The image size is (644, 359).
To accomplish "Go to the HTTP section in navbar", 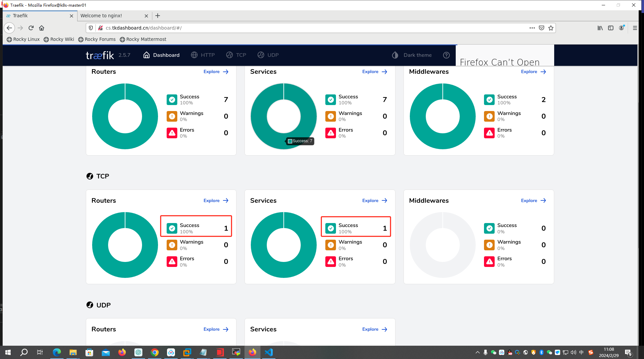I will pos(203,55).
